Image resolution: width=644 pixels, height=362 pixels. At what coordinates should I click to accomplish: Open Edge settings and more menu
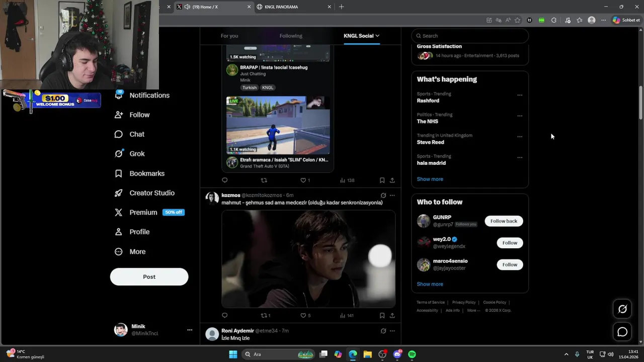click(604, 20)
